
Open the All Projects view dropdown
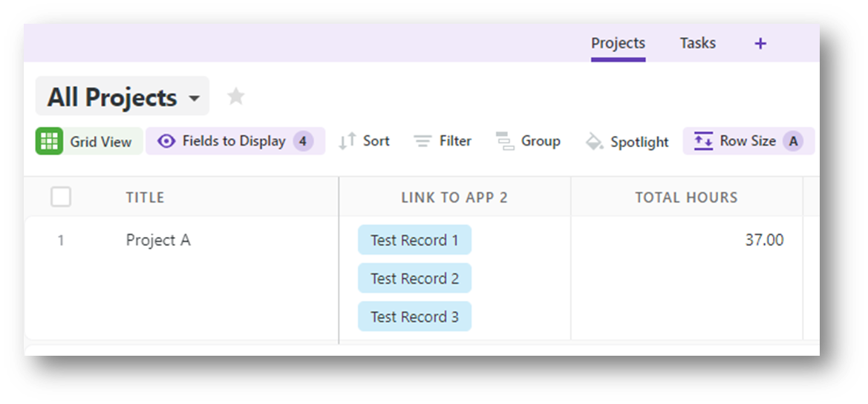click(x=123, y=97)
